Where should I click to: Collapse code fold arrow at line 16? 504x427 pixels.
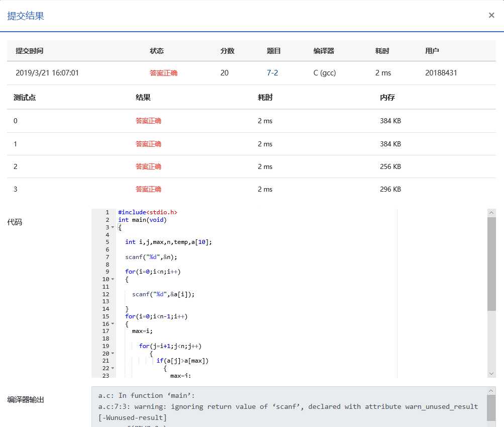click(113, 324)
